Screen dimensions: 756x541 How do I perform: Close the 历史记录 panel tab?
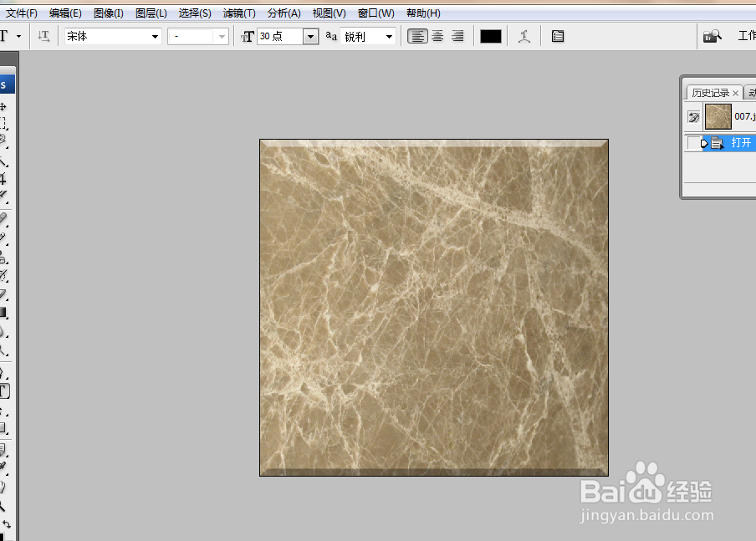click(735, 93)
